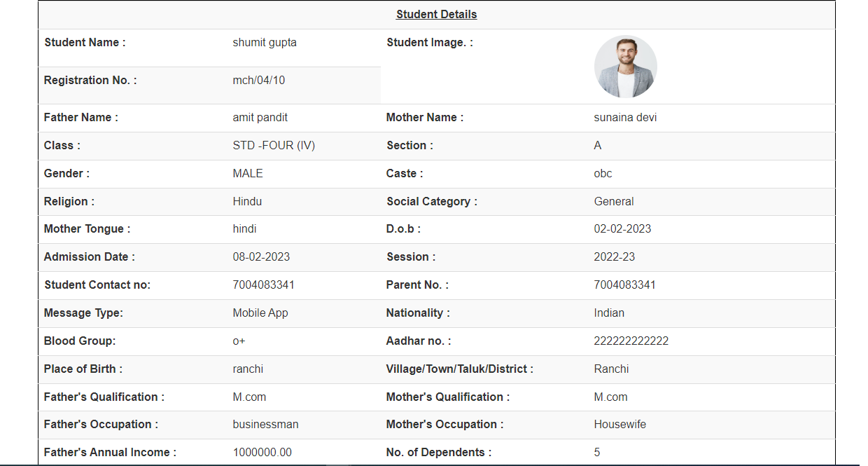Image resolution: width=868 pixels, height=466 pixels.
Task: Select the gender value MALE
Action: 248,174
